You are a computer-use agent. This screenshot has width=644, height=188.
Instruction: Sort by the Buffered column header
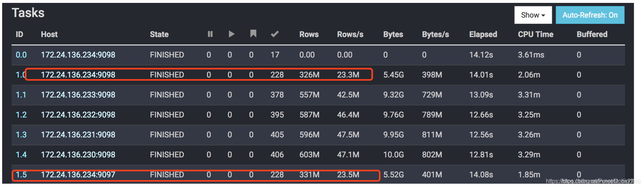click(592, 34)
